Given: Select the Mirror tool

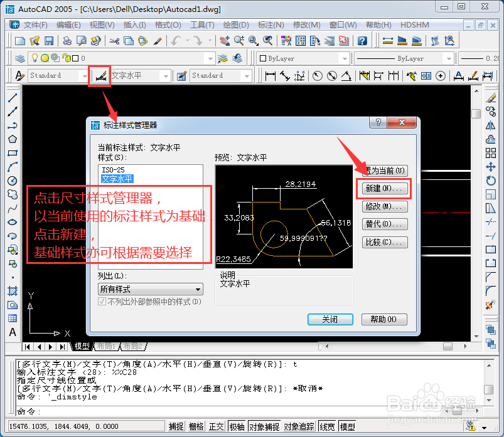Looking at the screenshot, I should coord(490,125).
